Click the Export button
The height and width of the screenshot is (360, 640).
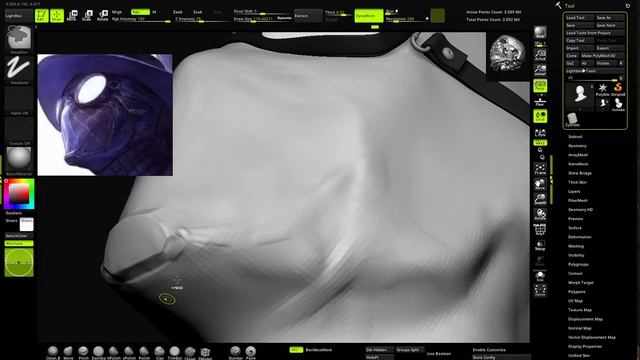610,48
